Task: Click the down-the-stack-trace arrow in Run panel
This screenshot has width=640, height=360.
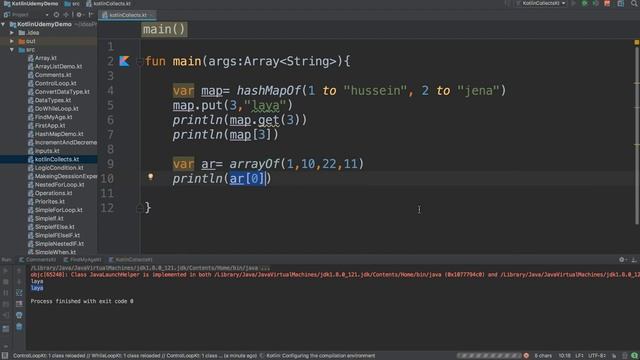Action: 19,282
